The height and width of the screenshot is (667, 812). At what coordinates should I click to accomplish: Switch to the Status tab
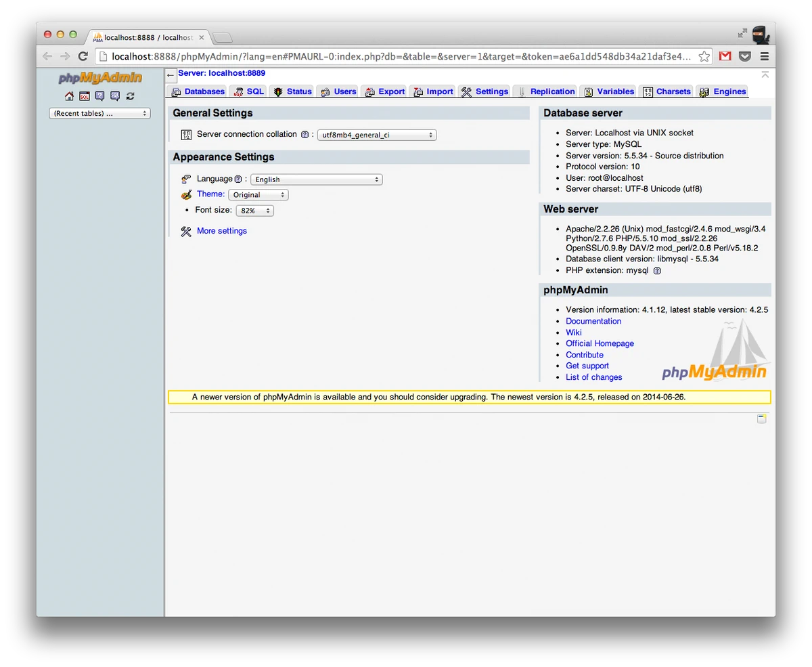tap(292, 91)
